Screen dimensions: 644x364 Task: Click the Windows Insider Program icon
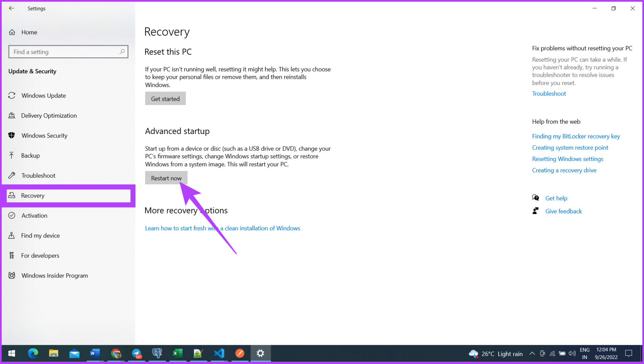12,276
